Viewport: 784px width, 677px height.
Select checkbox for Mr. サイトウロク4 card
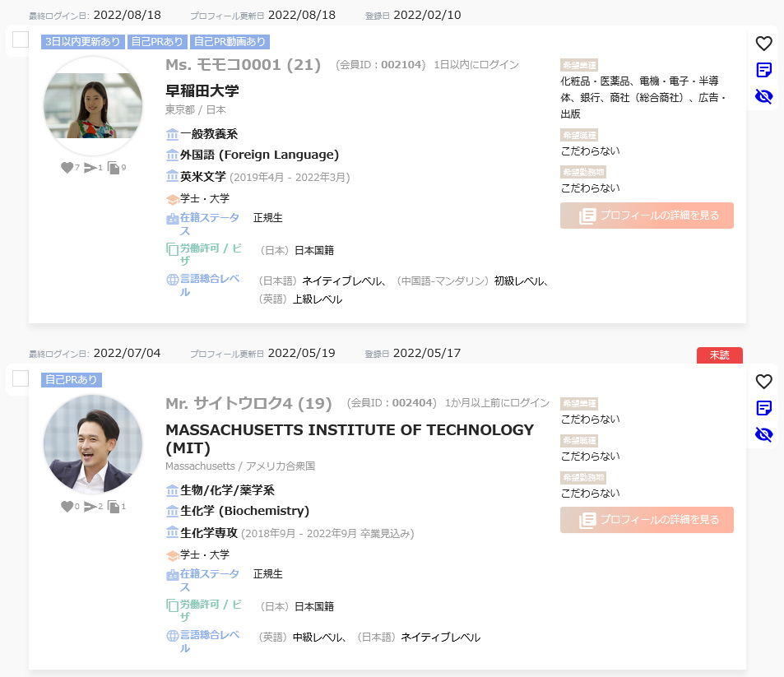pos(21,378)
